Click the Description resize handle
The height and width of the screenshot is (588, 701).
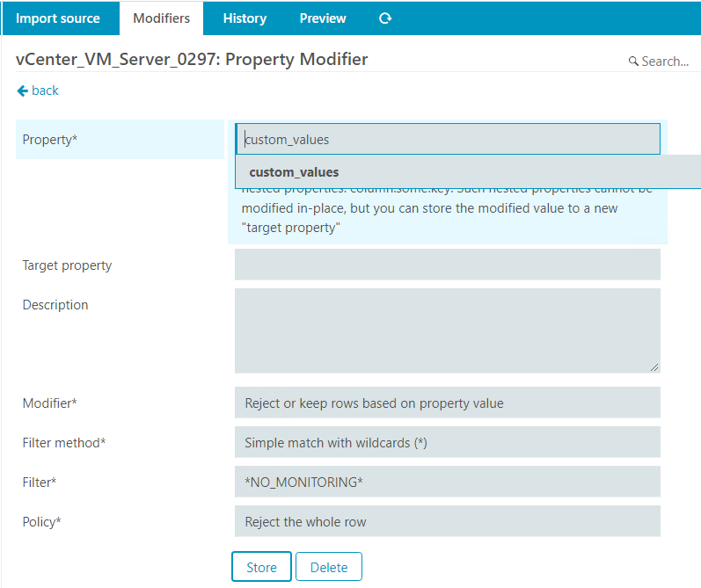[654, 367]
